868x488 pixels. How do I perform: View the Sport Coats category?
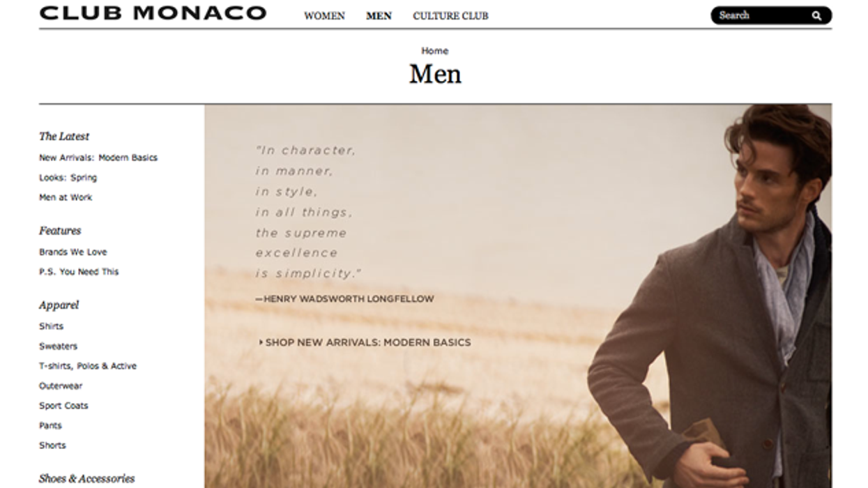tap(63, 406)
